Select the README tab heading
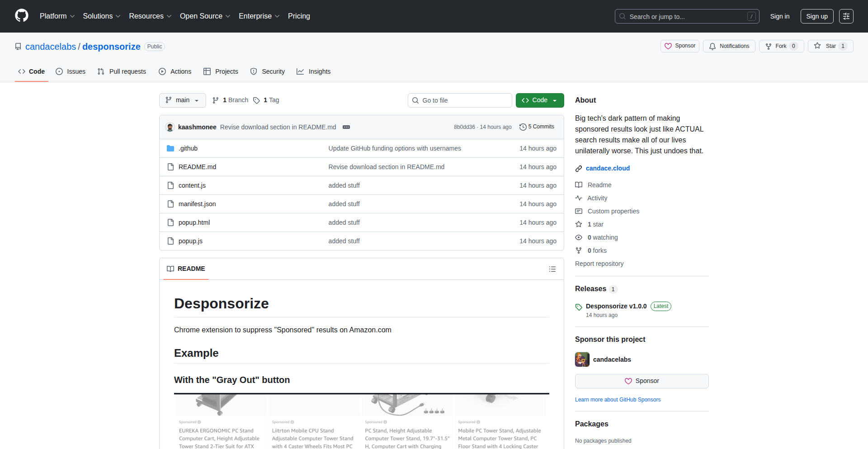Image resolution: width=868 pixels, height=449 pixels. tap(186, 269)
